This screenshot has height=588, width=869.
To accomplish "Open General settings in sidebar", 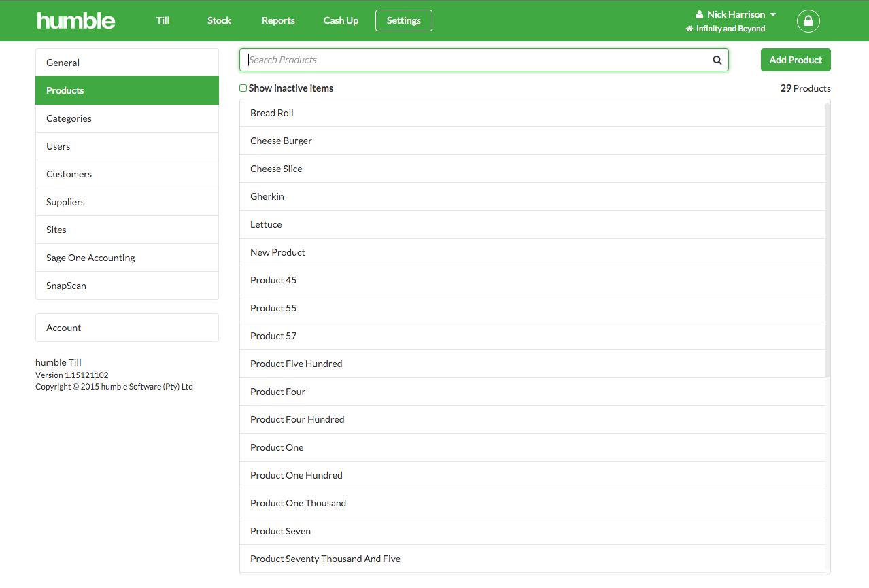I will [x=127, y=63].
